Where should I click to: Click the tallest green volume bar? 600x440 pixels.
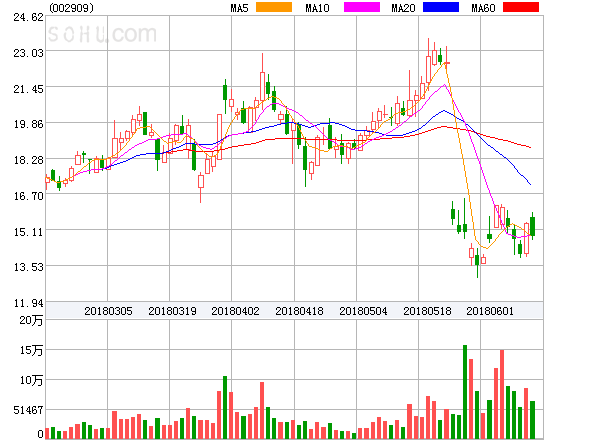point(465,392)
